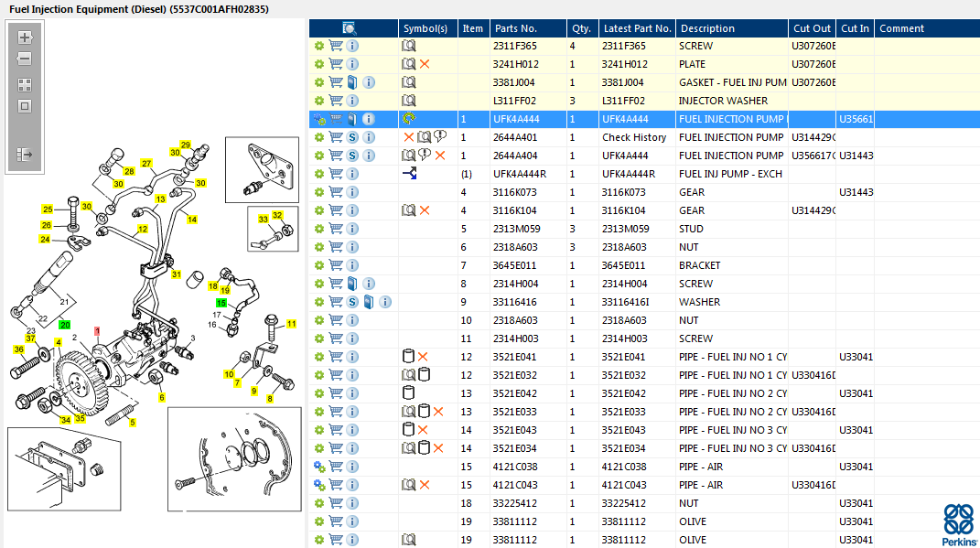Add 3116K073 GEAR to the cart
980x548 pixels.
336,192
